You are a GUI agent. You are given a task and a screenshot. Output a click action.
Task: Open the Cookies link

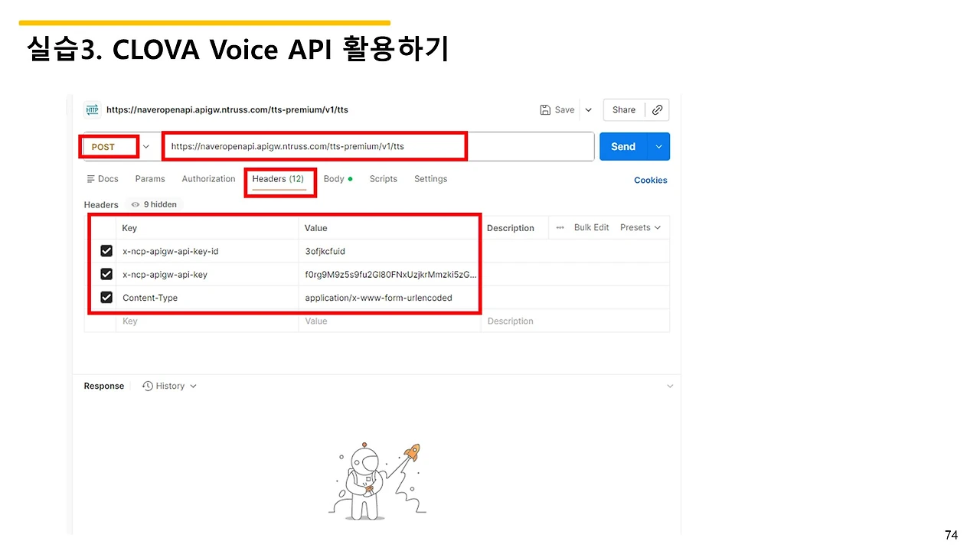(651, 181)
